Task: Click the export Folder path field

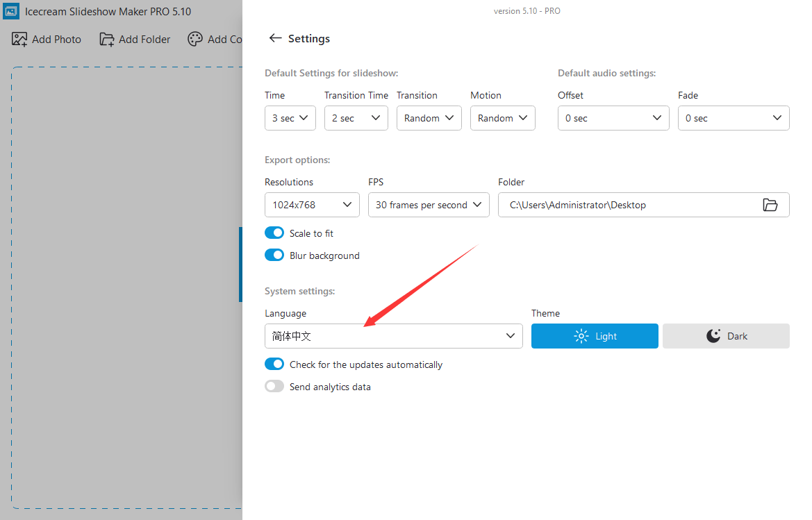Action: 625,205
